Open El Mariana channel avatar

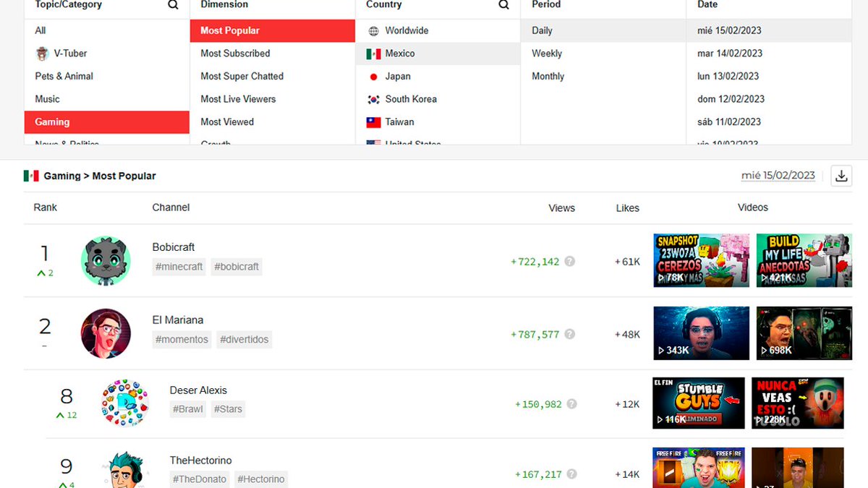(x=106, y=333)
